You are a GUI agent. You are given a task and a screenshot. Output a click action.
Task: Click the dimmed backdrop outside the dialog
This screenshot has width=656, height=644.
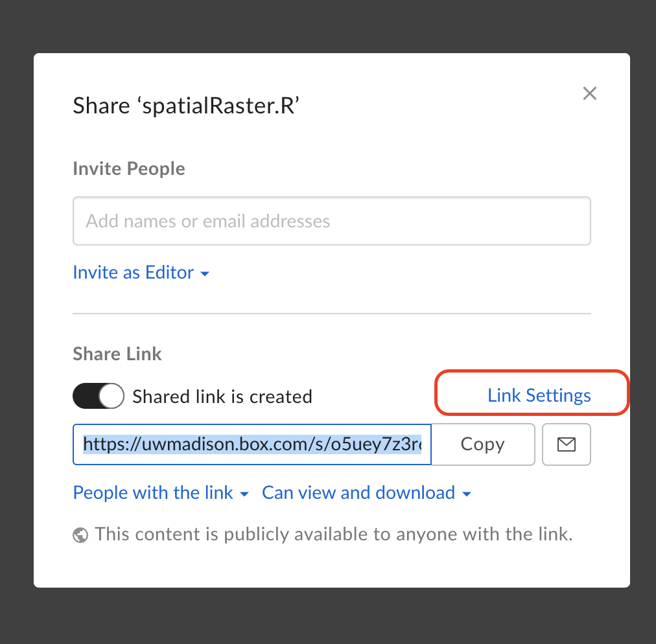pos(328,25)
